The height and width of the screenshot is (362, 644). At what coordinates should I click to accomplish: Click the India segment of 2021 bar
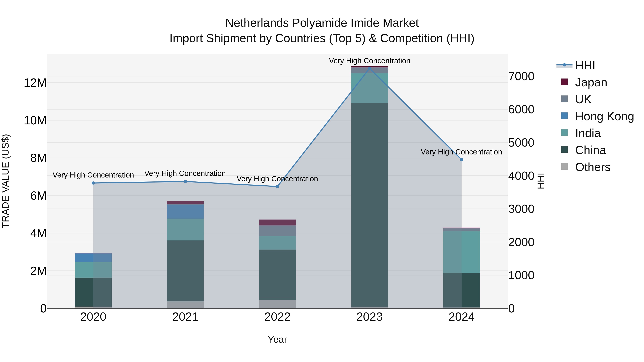[x=185, y=230]
